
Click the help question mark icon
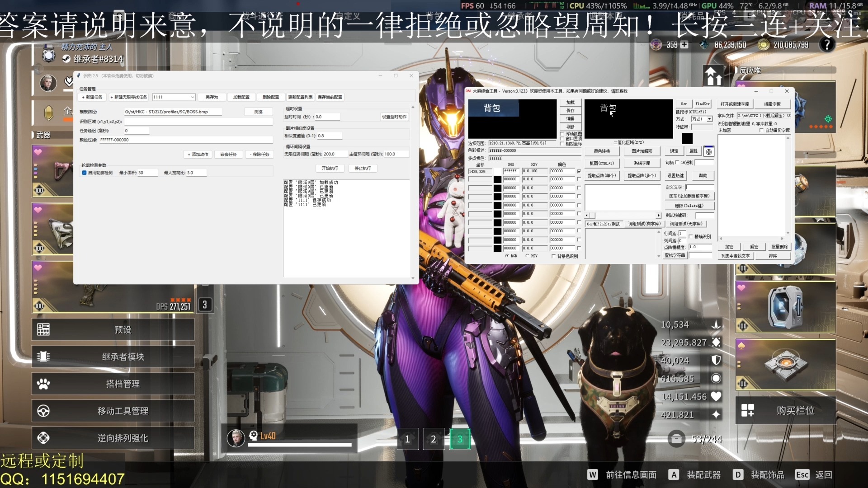(x=827, y=45)
